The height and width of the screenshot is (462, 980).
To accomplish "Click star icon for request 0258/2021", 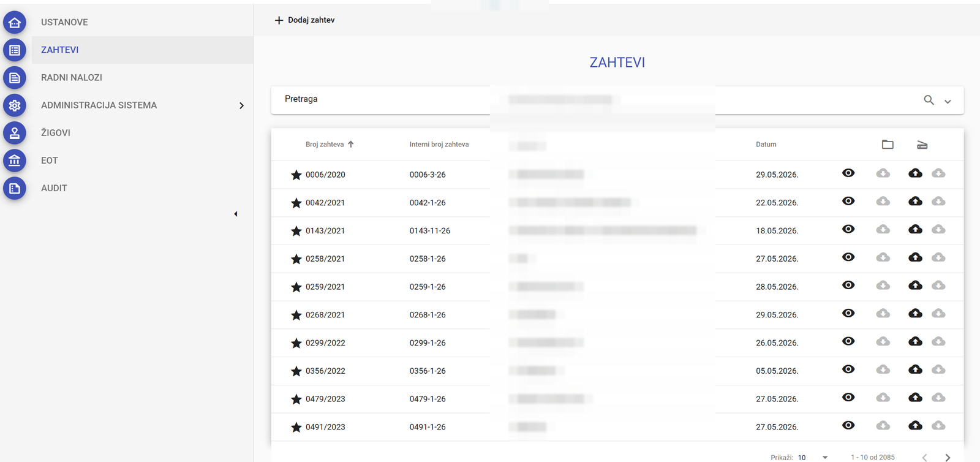I will (296, 259).
